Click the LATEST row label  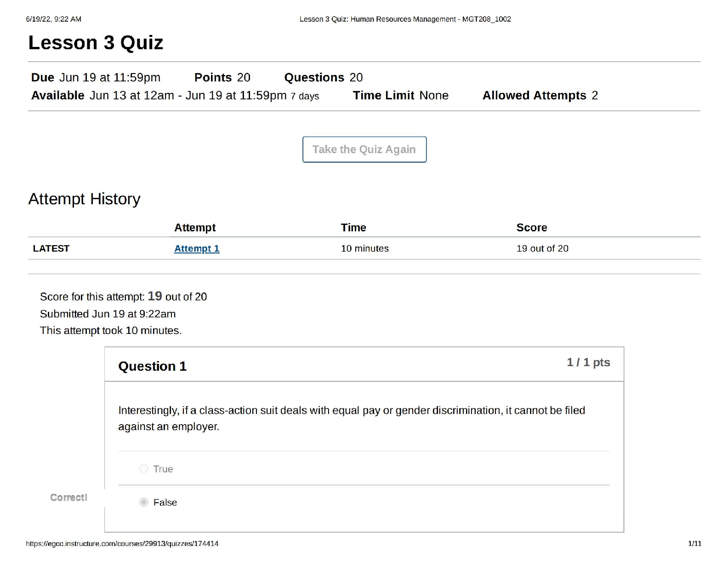[x=51, y=248]
